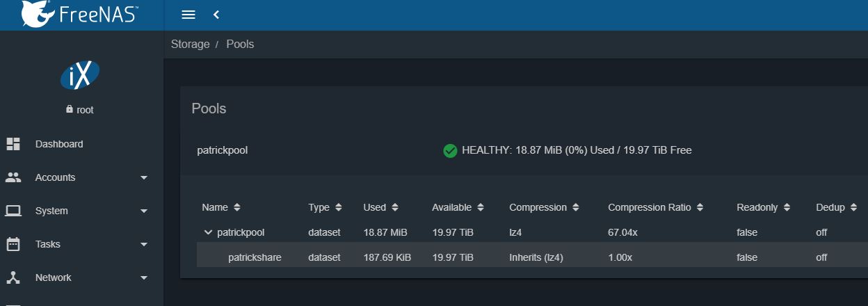Click the FreeNAS logo
The height and width of the screenshot is (306, 868).
coord(79,14)
